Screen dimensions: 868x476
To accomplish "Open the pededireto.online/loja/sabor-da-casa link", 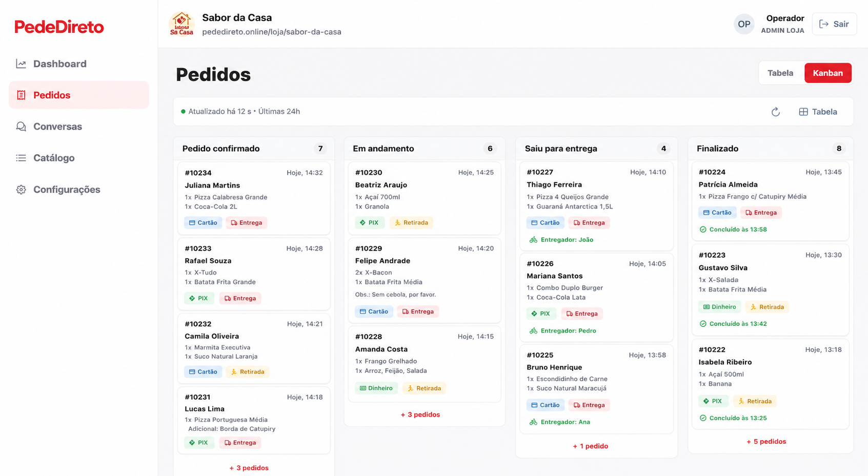I will pos(272,32).
